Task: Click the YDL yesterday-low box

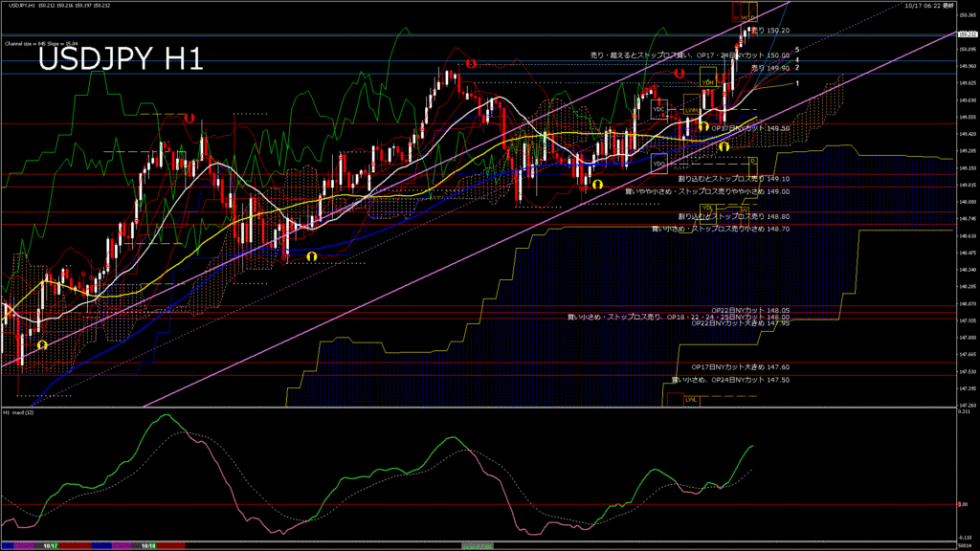Action: (x=707, y=212)
